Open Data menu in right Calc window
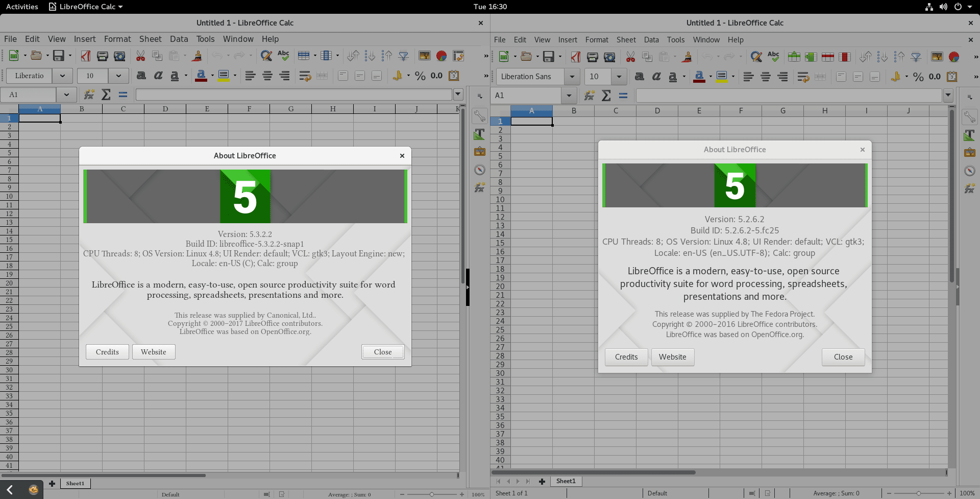 coord(651,40)
